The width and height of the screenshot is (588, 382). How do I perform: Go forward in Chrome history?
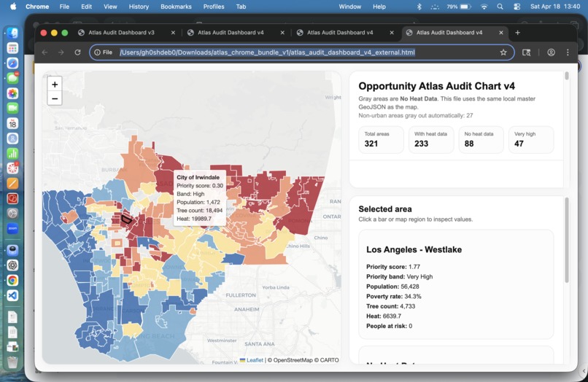coord(61,52)
